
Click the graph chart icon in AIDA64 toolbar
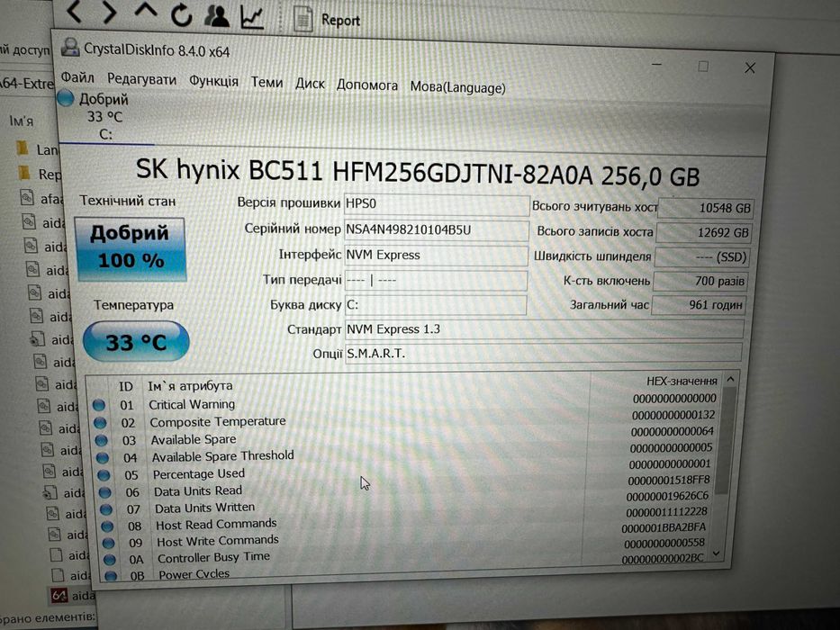[x=252, y=17]
